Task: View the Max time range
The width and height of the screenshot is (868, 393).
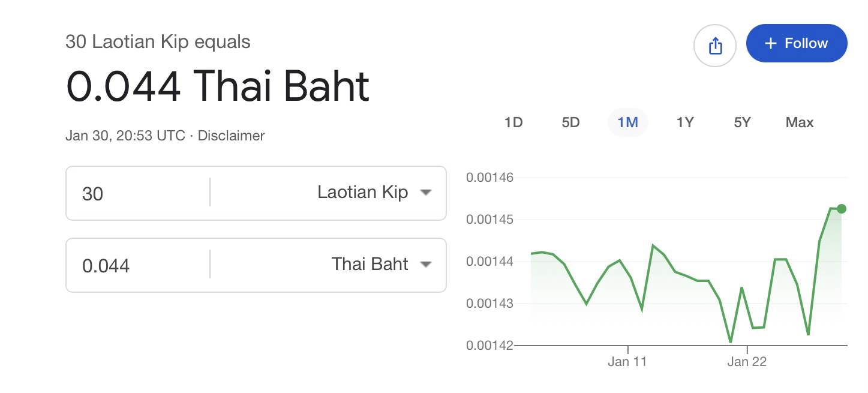Action: 799,122
